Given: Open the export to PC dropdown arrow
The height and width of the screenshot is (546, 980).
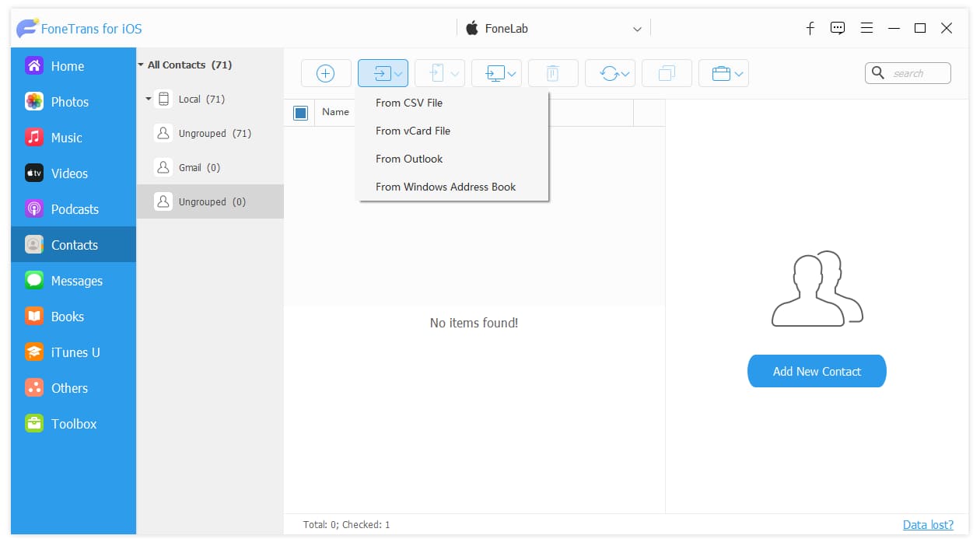Looking at the screenshot, I should click(x=513, y=74).
